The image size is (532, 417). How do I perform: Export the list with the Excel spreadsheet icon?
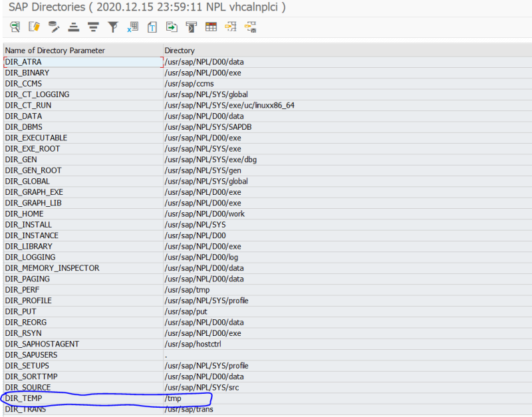[132, 27]
